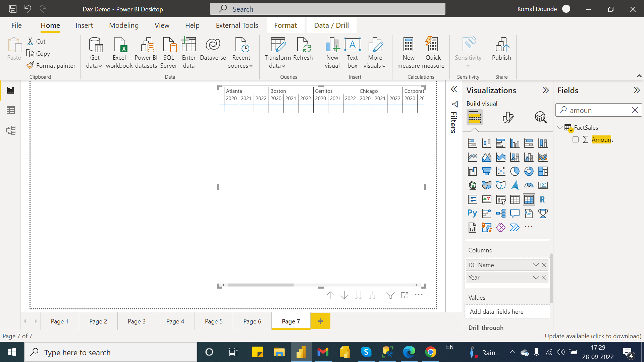Click Update available download link

[x=593, y=336]
